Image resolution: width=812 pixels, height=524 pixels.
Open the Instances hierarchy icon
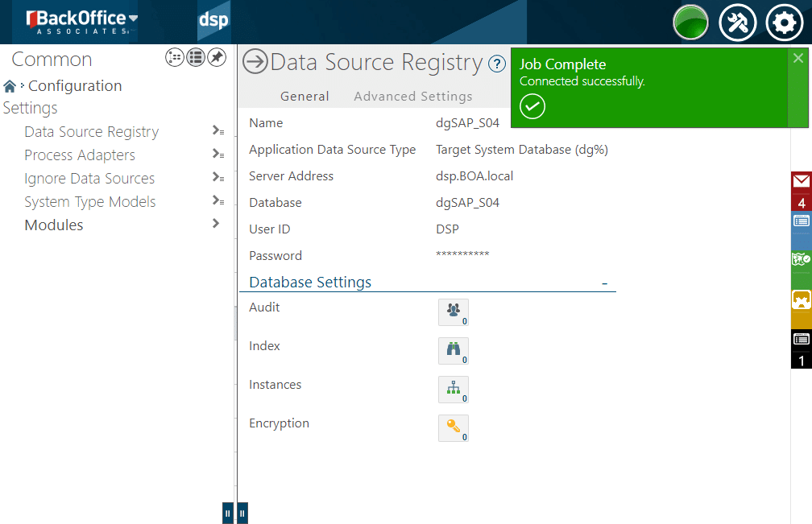[x=453, y=390]
